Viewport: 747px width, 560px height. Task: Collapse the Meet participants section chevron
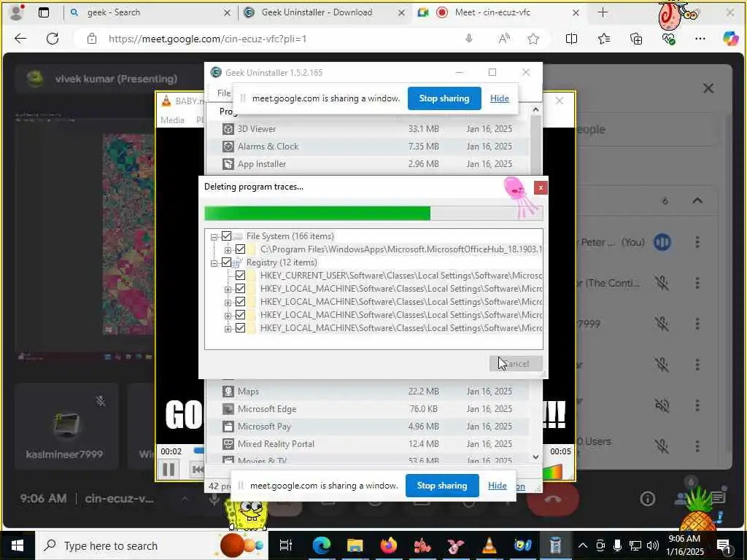click(697, 201)
